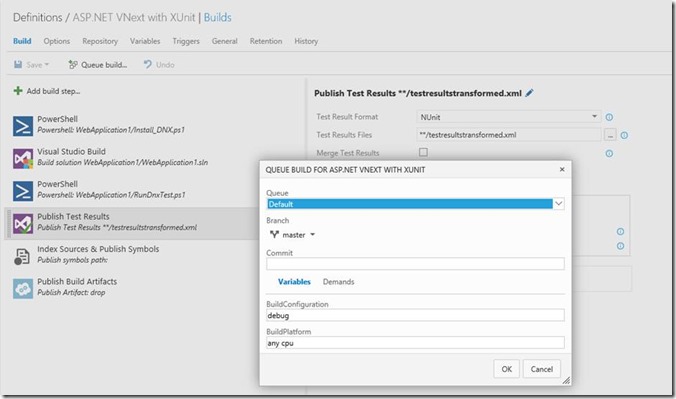Click the Undo arrow icon
Image resolution: width=676 pixels, height=399 pixels.
pyautogui.click(x=148, y=65)
